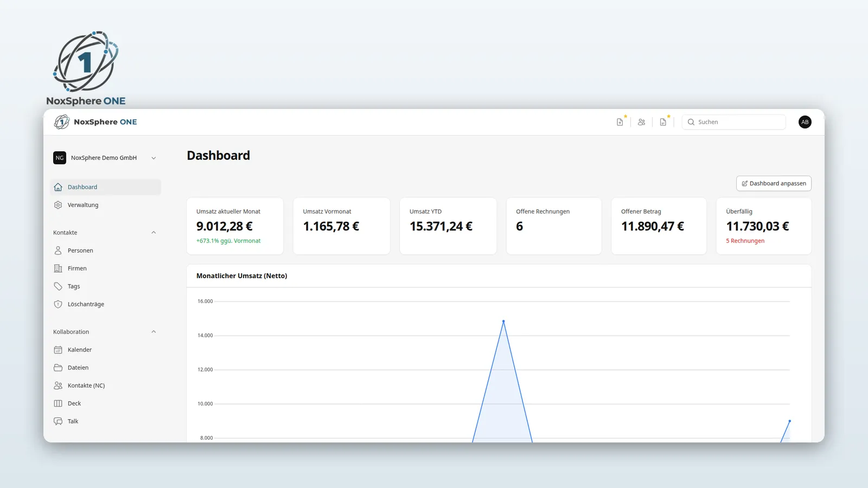Click the Talk chat bubble icon

(x=58, y=421)
